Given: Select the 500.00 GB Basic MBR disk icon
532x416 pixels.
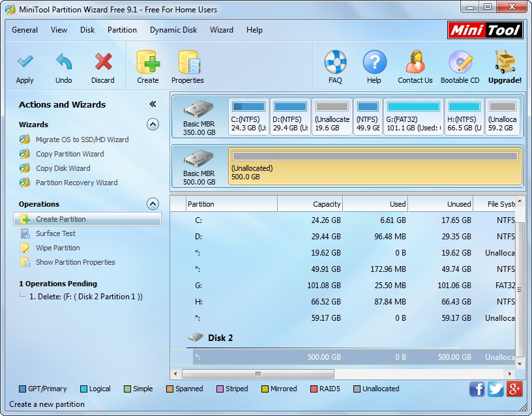Looking at the screenshot, I should (198, 159).
